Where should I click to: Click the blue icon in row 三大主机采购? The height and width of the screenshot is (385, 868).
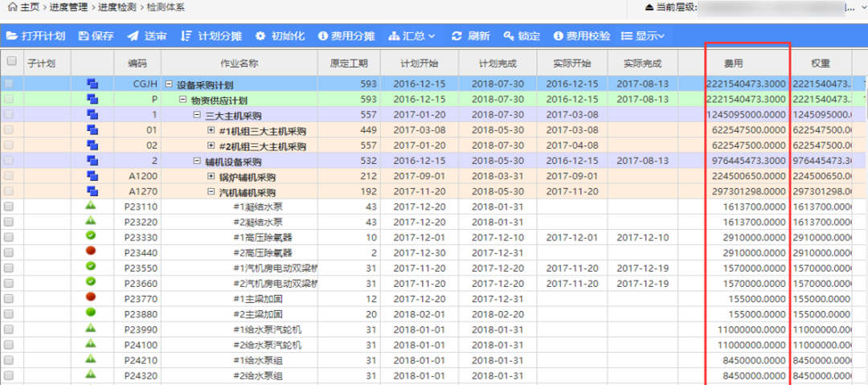[92, 115]
